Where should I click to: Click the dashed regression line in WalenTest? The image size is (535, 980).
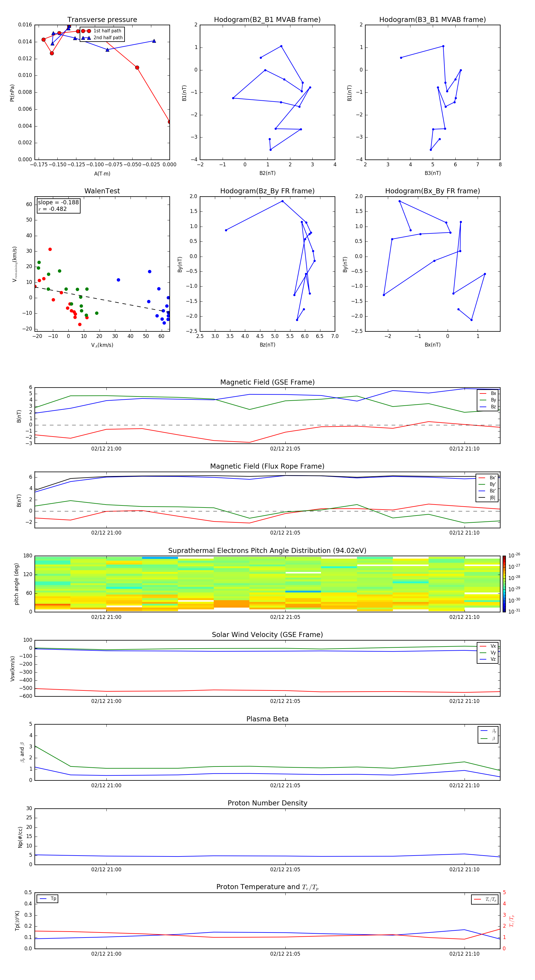[x=102, y=299]
